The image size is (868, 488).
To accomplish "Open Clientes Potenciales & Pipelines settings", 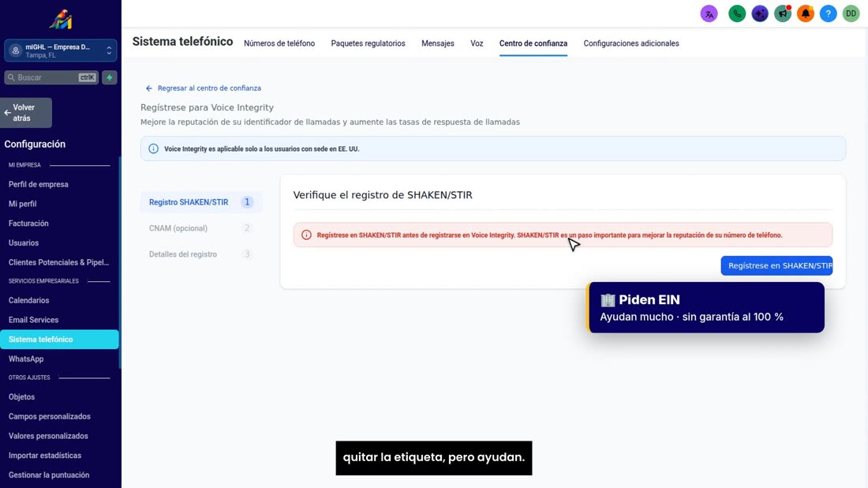I will coord(58,262).
